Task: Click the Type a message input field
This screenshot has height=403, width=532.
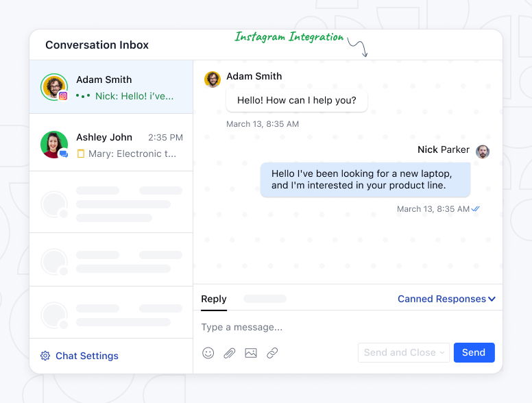Action: tap(343, 327)
